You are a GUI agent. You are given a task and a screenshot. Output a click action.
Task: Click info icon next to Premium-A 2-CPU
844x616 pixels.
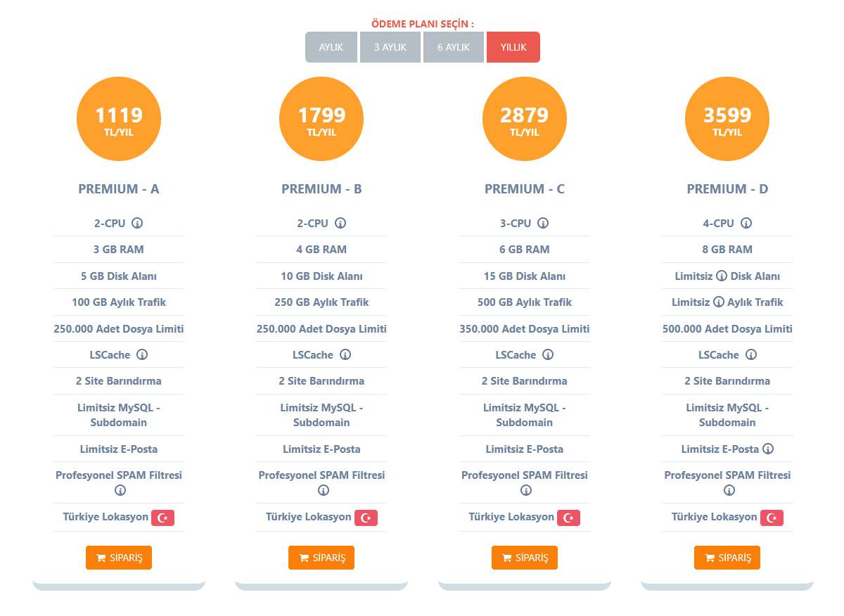[137, 224]
